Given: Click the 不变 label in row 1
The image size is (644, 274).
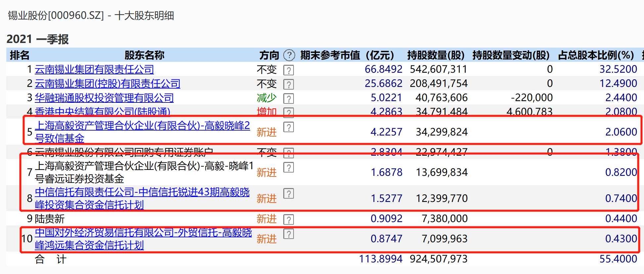Looking at the screenshot, I should (x=267, y=69).
